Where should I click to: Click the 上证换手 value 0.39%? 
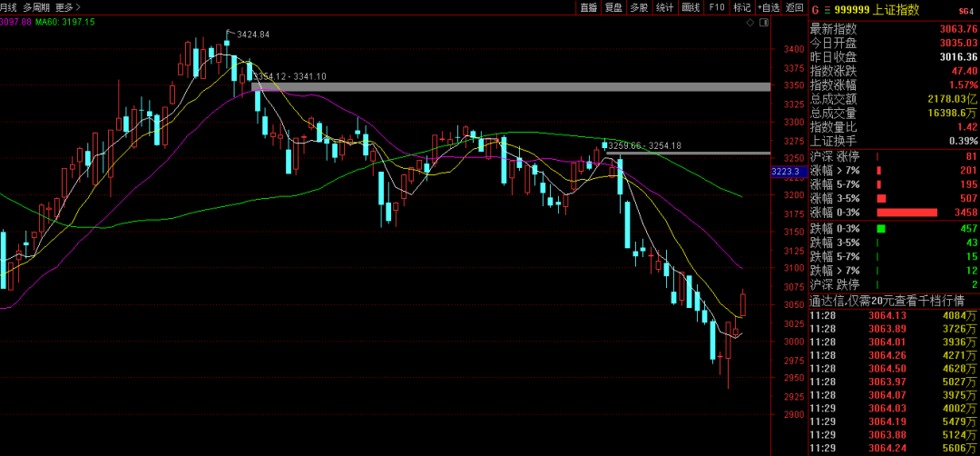[963, 140]
